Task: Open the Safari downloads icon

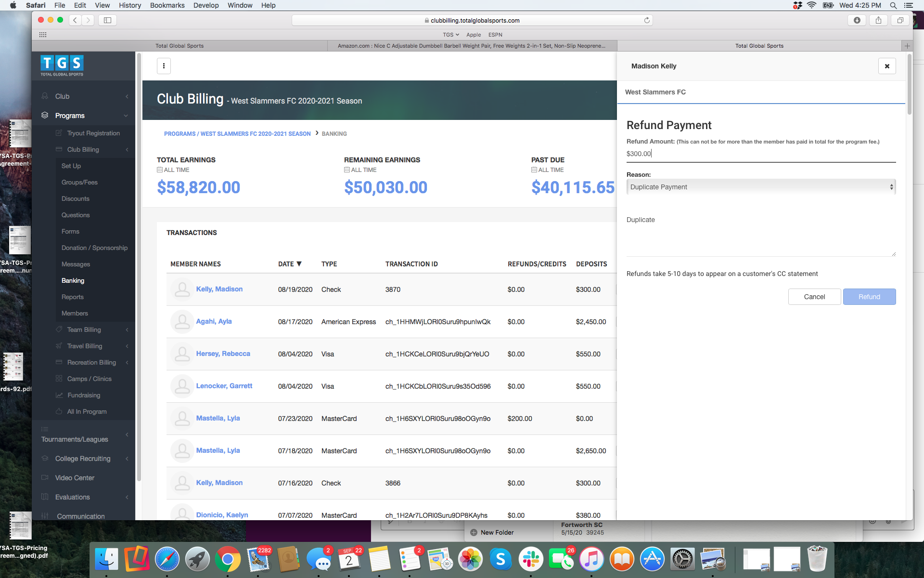Action: pyautogui.click(x=857, y=20)
